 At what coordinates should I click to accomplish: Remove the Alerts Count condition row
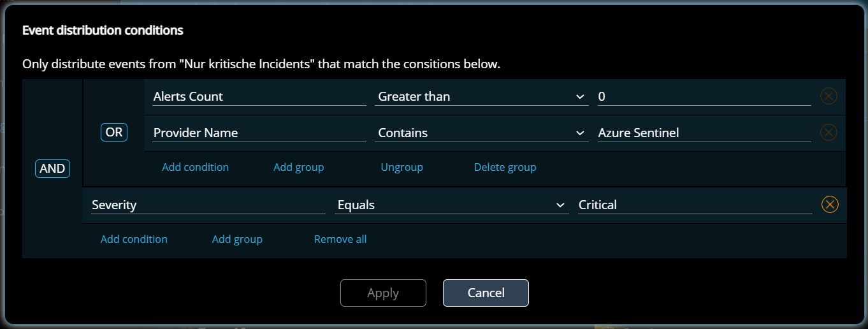coord(828,96)
